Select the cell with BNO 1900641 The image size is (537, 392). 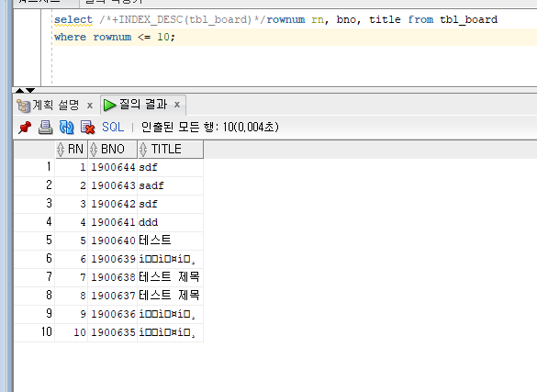pos(113,222)
